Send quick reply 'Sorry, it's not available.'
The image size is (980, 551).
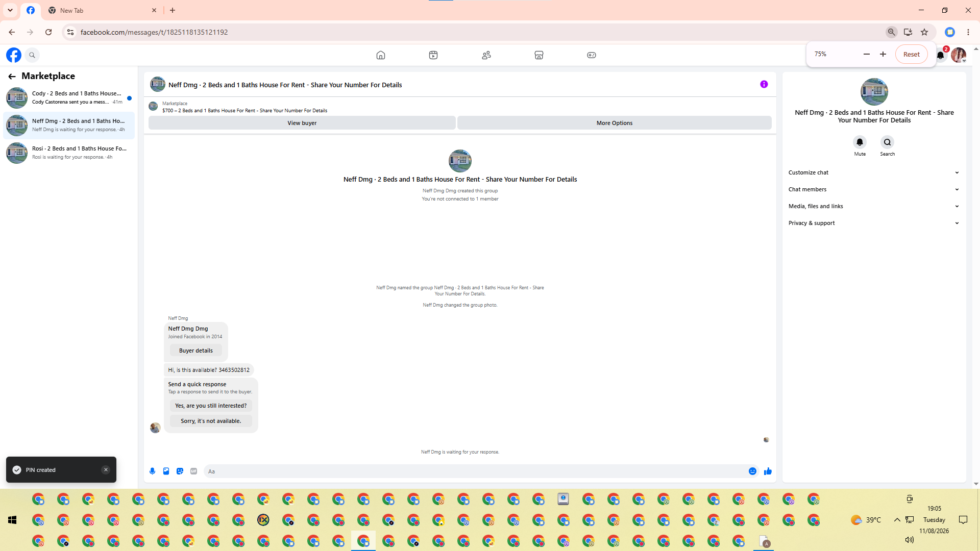point(211,421)
